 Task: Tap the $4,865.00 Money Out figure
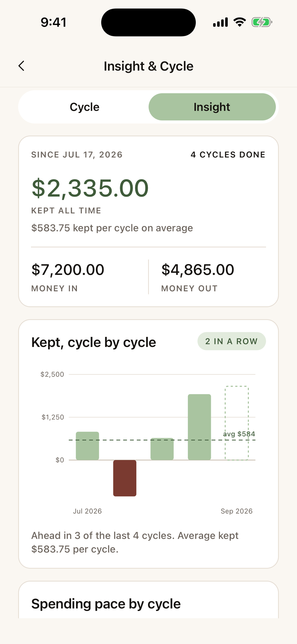pos(198,270)
